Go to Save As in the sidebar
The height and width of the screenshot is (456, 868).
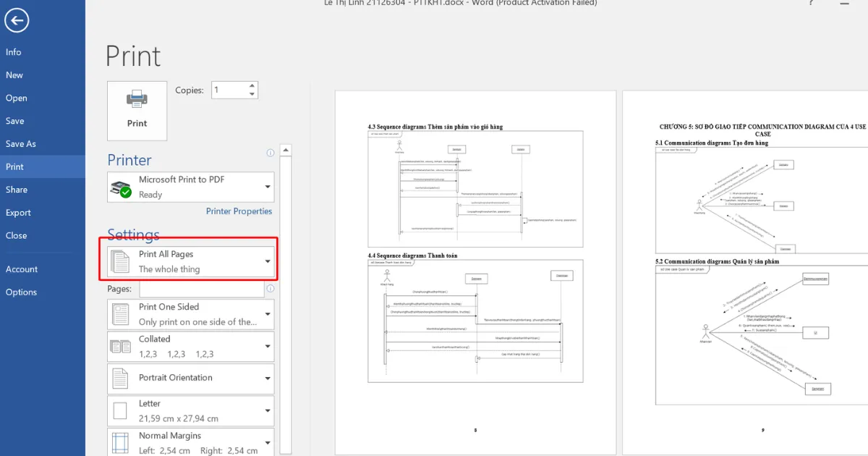(21, 144)
